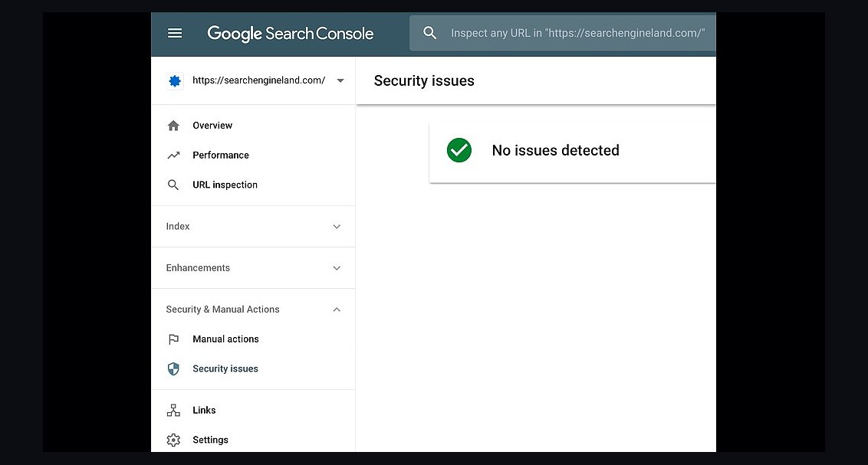Focus the 'Inspect any URL' search field
This screenshot has width=868, height=465.
coord(562,33)
